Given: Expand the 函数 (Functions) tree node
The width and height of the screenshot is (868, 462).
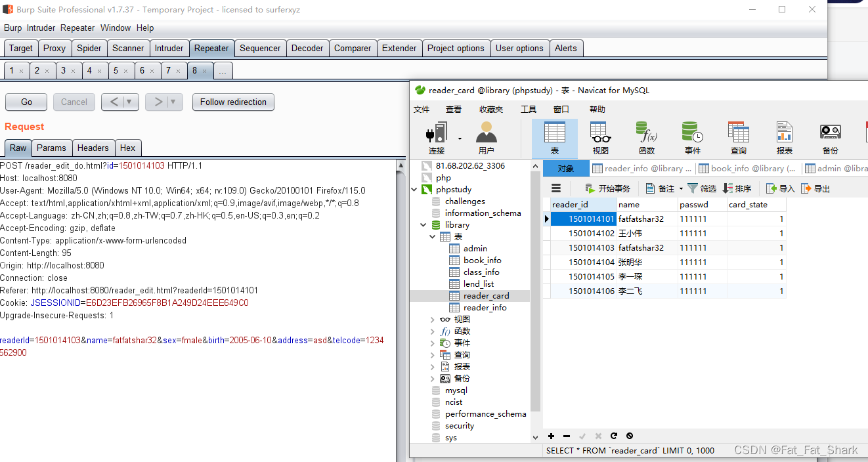Looking at the screenshot, I should tap(433, 331).
